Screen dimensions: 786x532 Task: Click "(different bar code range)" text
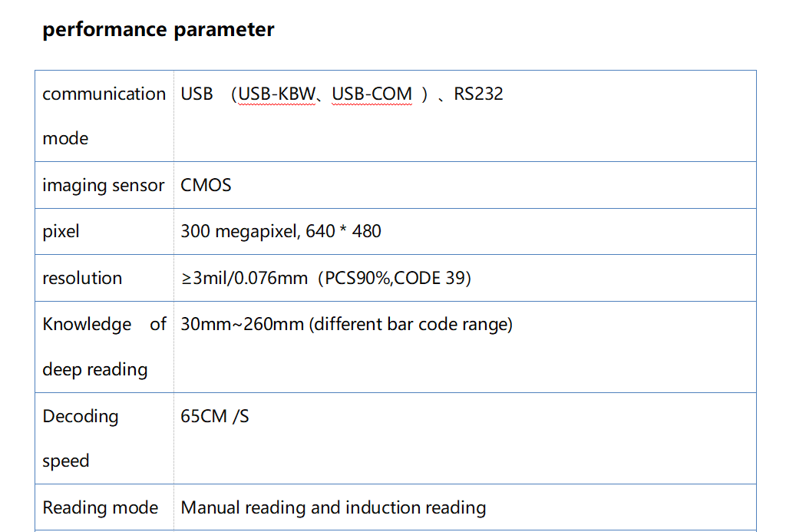coord(411,324)
